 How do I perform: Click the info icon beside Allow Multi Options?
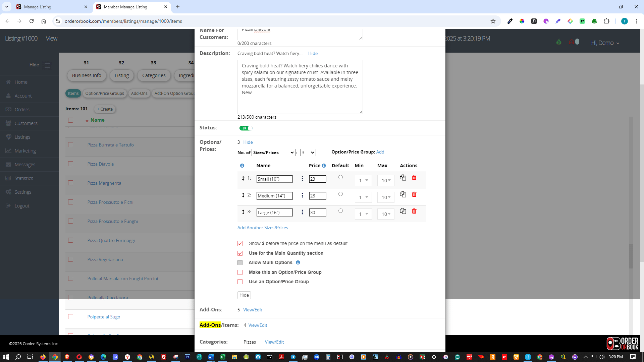(298, 262)
